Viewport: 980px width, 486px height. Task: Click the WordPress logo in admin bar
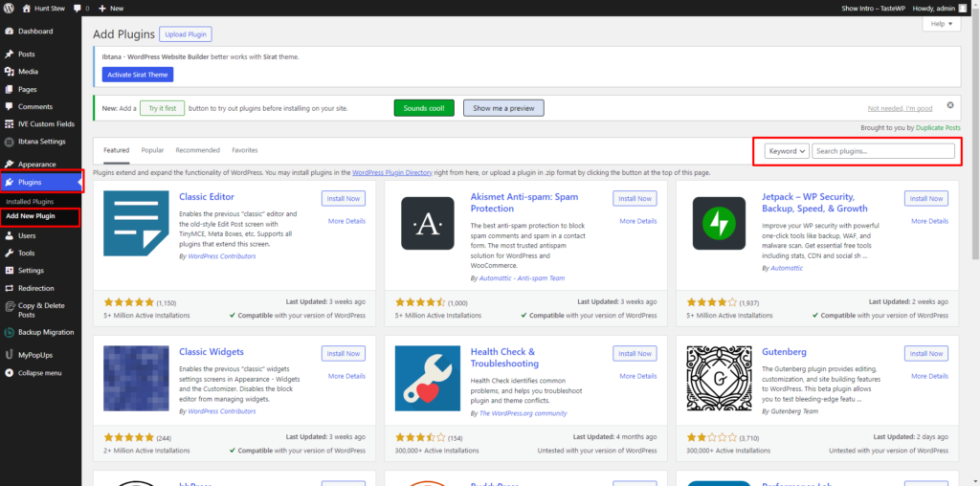coord(10,8)
